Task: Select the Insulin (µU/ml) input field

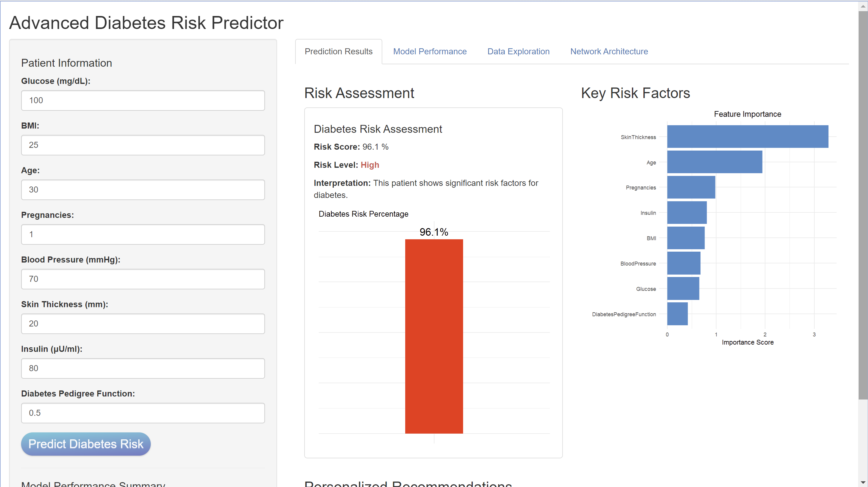Action: click(x=143, y=368)
